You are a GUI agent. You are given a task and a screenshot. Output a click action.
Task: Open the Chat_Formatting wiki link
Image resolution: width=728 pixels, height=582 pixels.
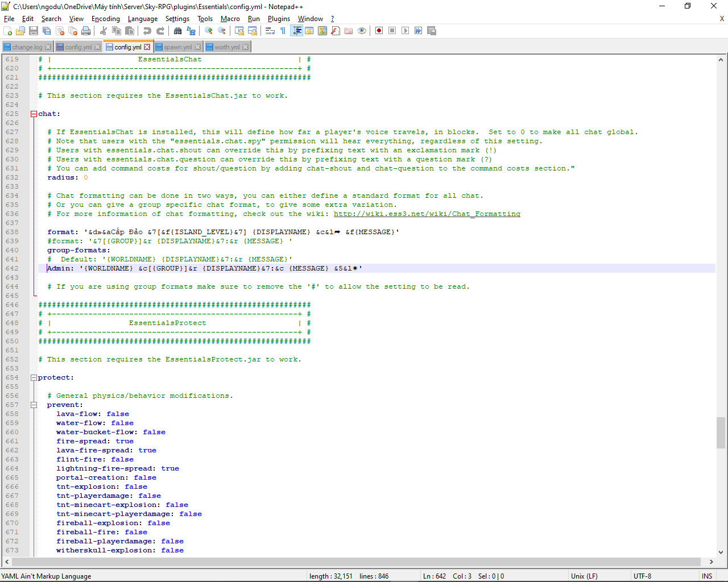(427, 214)
